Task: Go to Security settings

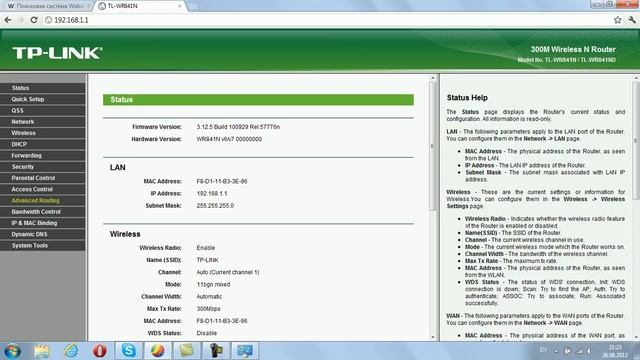Action: [x=43, y=167]
